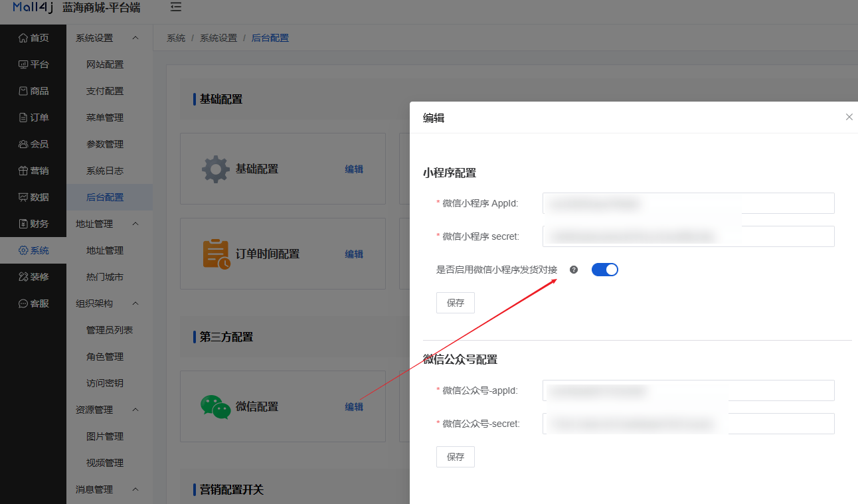Click the 微信公众号-secret input field
The image size is (858, 504).
688,424
